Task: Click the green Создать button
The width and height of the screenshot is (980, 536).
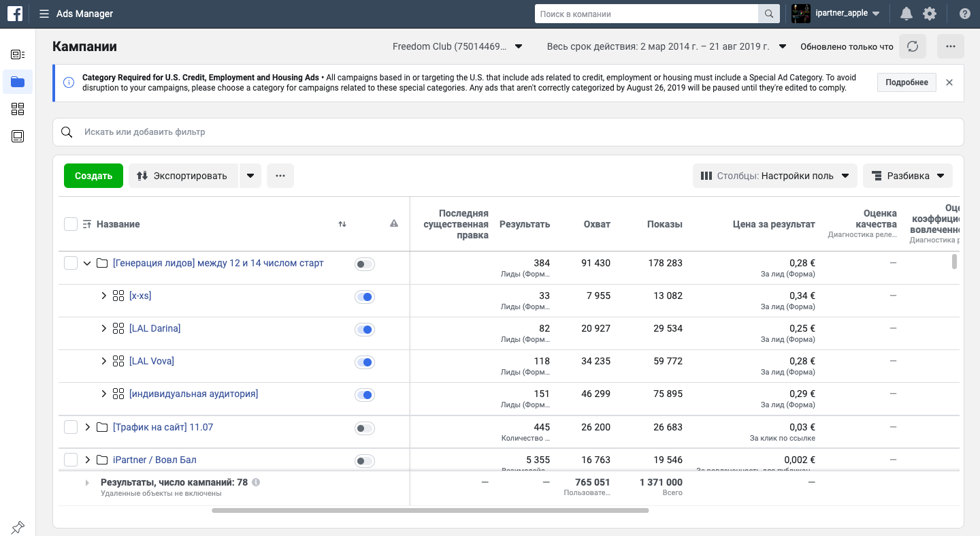Action: coord(93,176)
